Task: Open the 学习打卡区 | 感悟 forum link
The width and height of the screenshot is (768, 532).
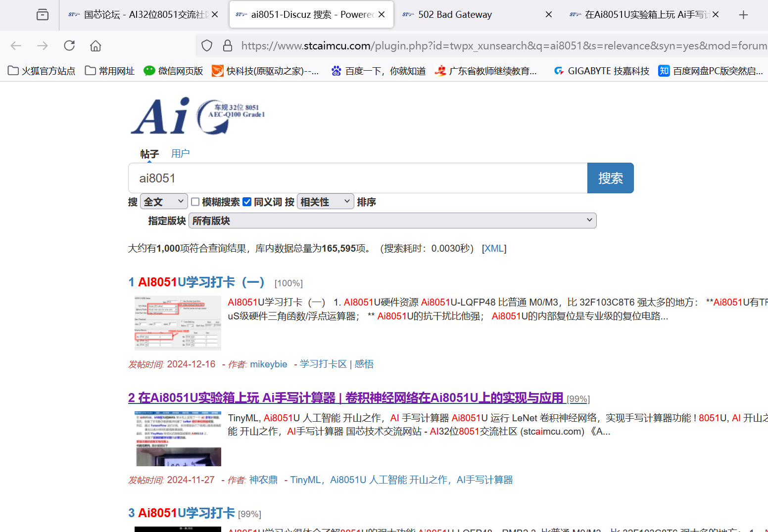Action: coord(336,364)
